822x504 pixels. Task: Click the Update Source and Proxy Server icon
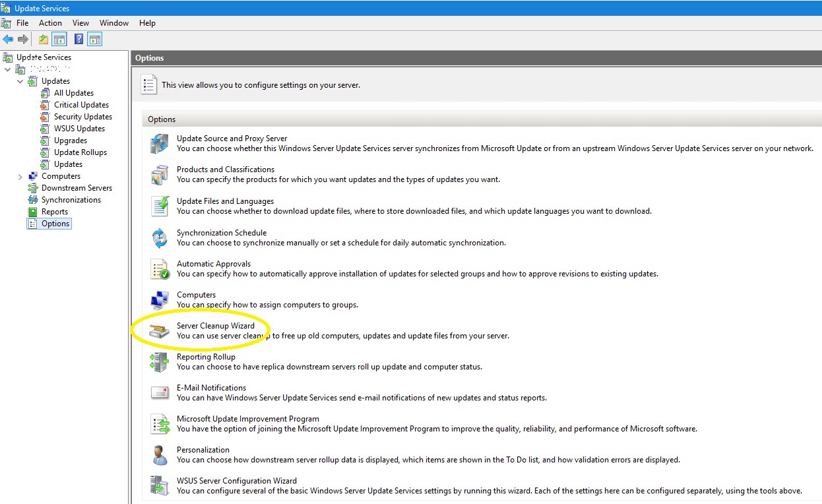pos(160,144)
